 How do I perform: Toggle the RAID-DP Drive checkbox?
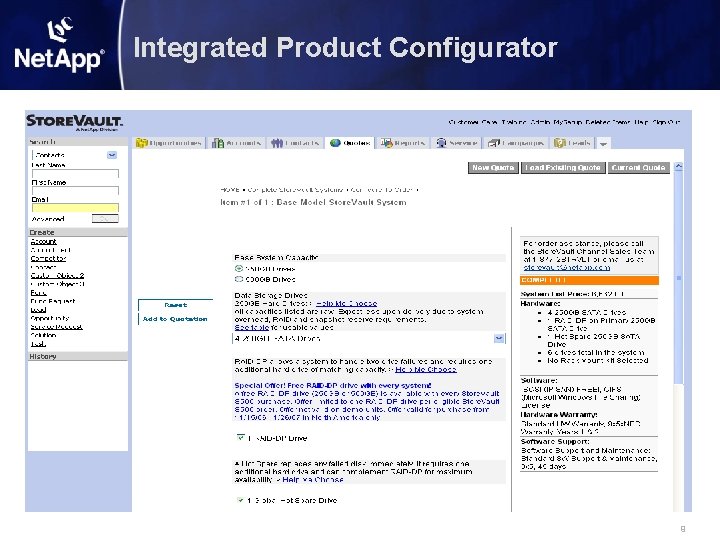coord(240,438)
